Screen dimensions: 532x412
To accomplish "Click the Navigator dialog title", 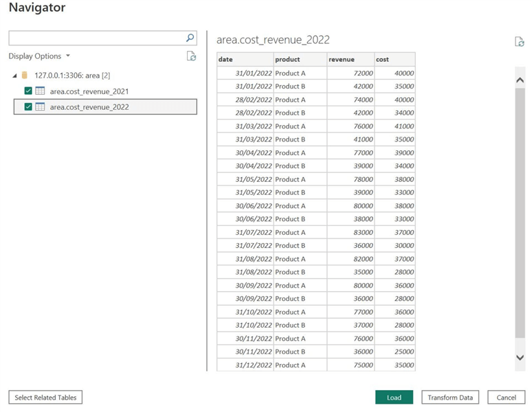I will [37, 7].
